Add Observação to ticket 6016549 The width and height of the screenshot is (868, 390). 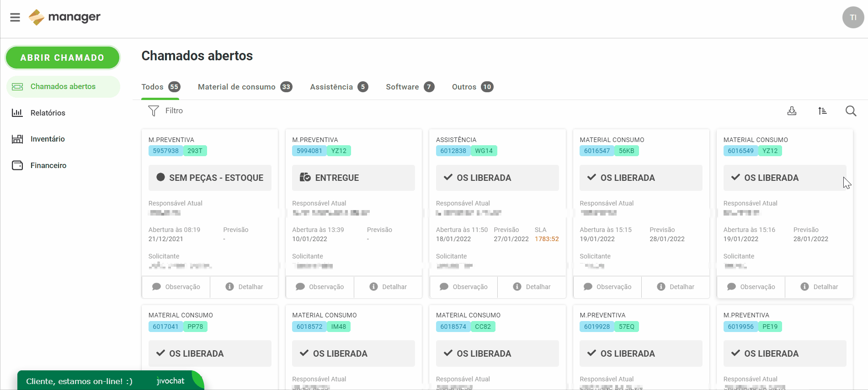click(751, 287)
